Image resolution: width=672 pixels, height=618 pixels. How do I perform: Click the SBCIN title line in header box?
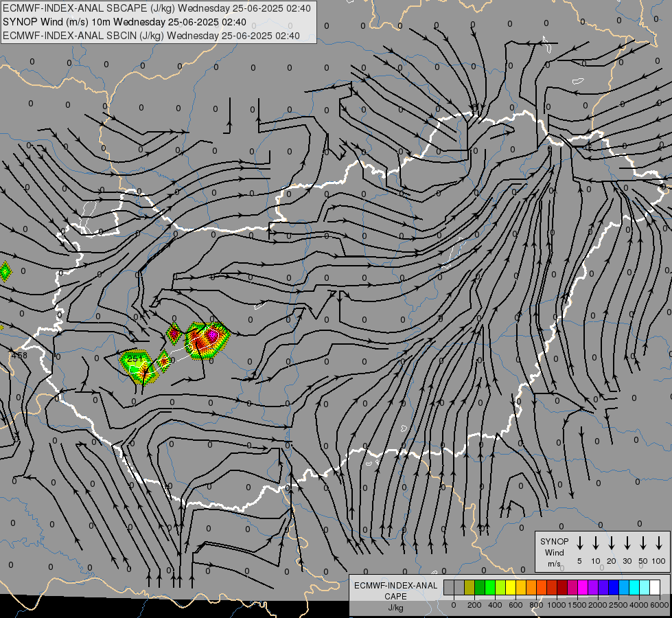point(151,36)
